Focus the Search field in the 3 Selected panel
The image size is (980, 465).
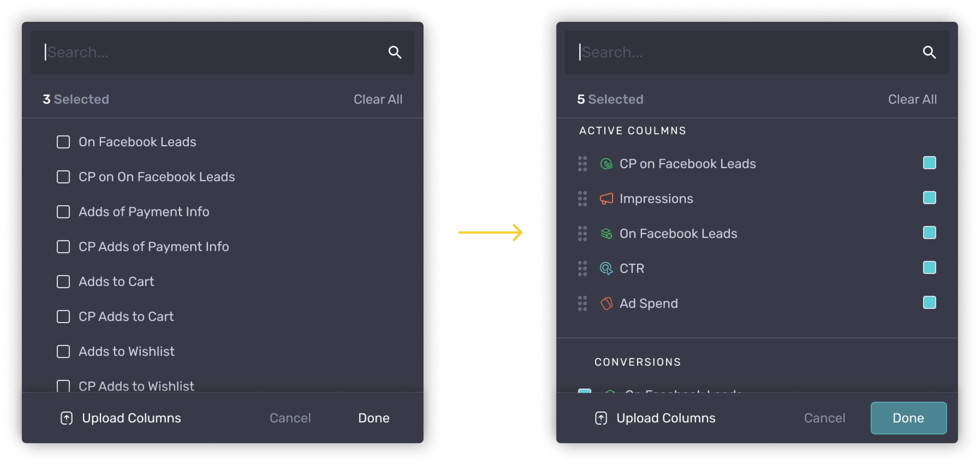coord(213,52)
